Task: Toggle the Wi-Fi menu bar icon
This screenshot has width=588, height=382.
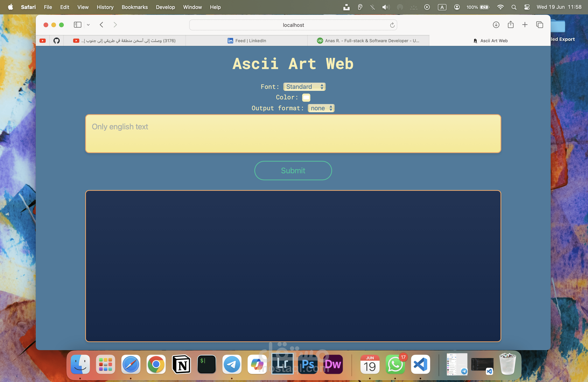Action: click(x=500, y=7)
